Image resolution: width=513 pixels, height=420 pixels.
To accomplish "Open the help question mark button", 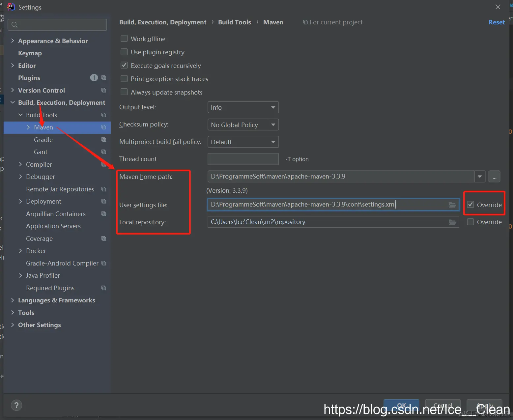I will coord(16,405).
